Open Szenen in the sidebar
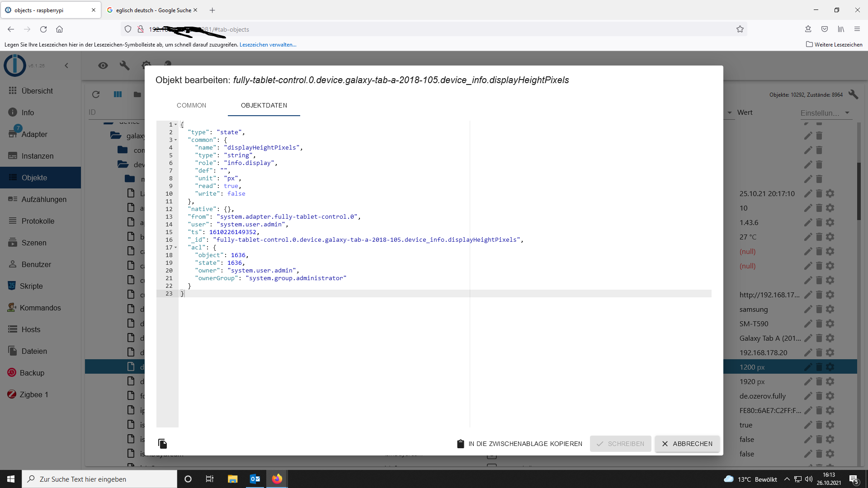Image resolution: width=868 pixels, height=488 pixels. (41, 243)
